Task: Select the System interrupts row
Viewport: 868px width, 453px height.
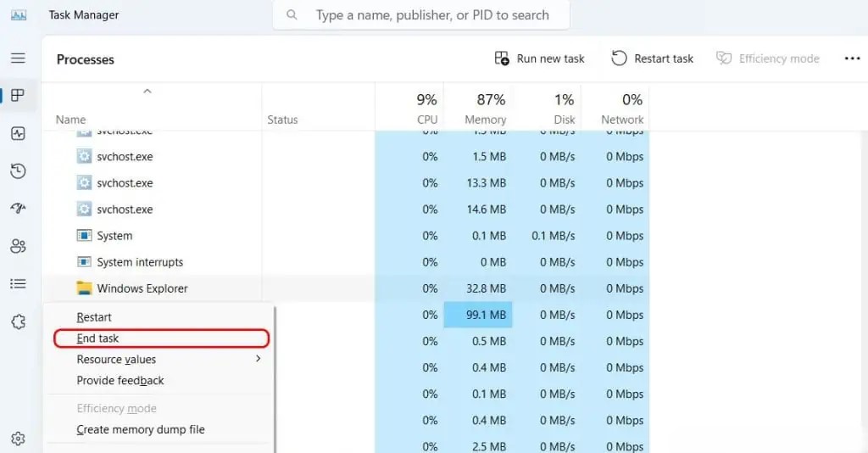Action: pyautogui.click(x=346, y=262)
